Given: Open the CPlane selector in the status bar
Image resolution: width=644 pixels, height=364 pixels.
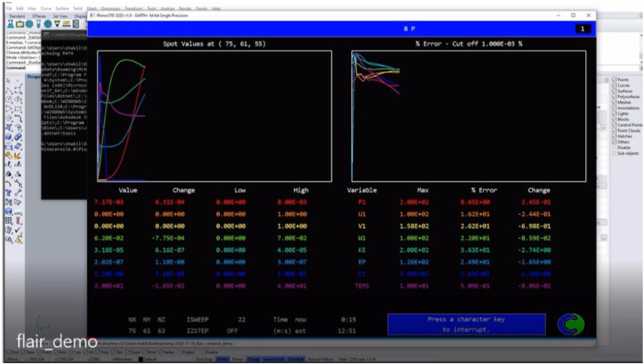Looking at the screenshot, I should pyautogui.click(x=11, y=359).
